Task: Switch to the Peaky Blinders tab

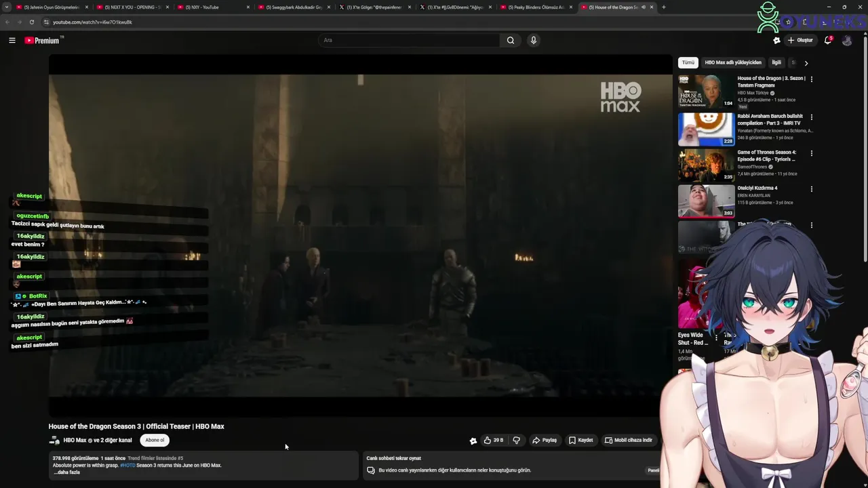Action: [x=536, y=7]
